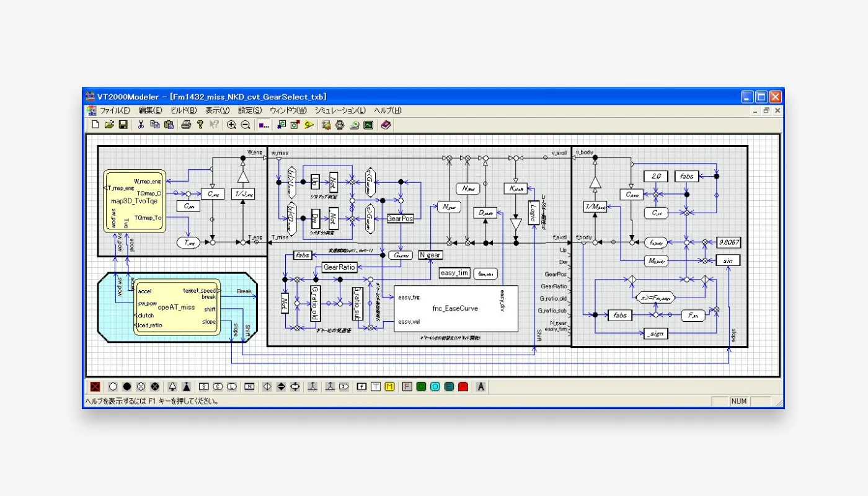Zoom in on the diagram
This screenshot has width=868, height=496.
tap(231, 125)
